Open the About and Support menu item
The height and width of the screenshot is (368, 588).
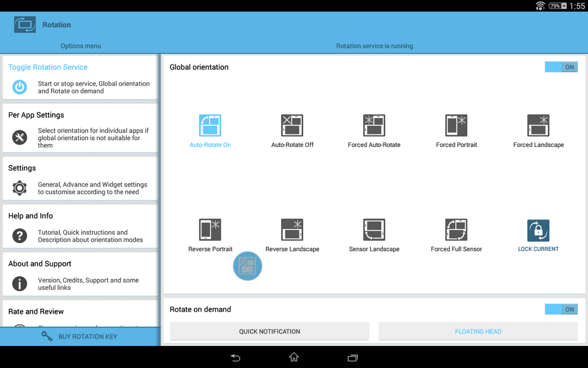click(x=80, y=274)
